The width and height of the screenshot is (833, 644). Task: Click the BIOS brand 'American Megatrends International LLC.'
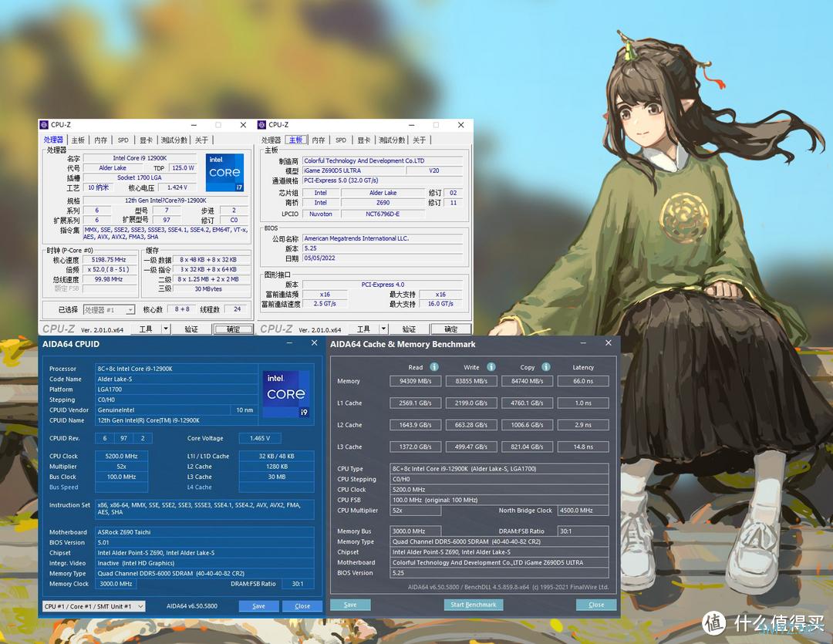point(383,238)
